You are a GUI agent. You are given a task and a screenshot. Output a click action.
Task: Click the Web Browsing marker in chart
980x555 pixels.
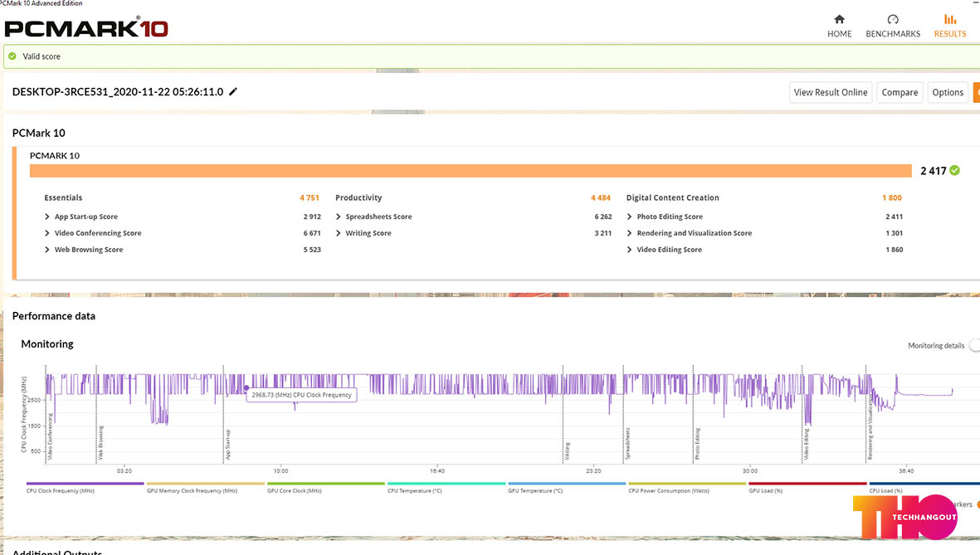[100, 442]
